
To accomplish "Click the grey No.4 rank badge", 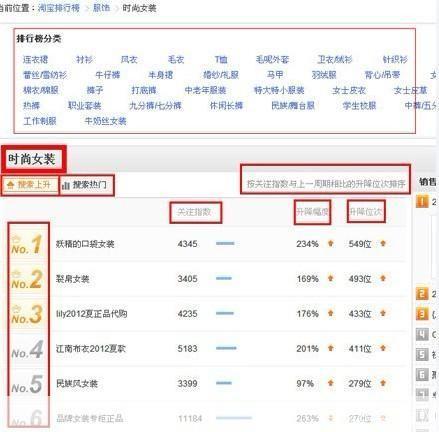I will [27, 349].
